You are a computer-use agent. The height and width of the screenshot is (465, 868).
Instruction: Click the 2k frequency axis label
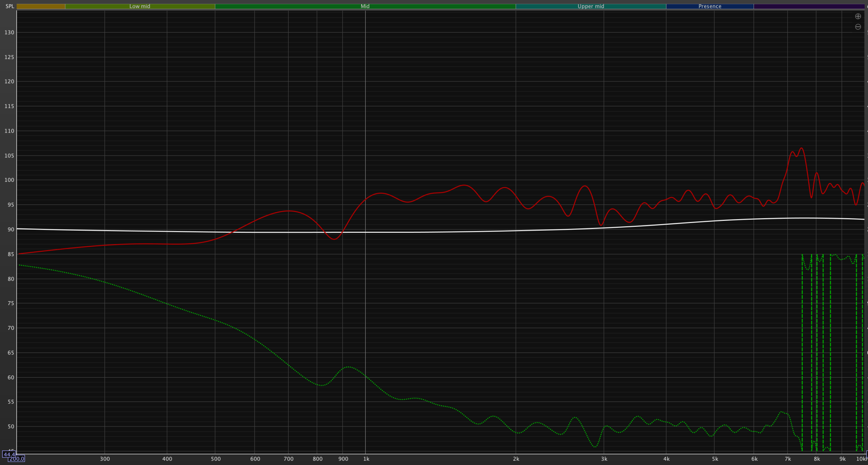click(x=516, y=459)
